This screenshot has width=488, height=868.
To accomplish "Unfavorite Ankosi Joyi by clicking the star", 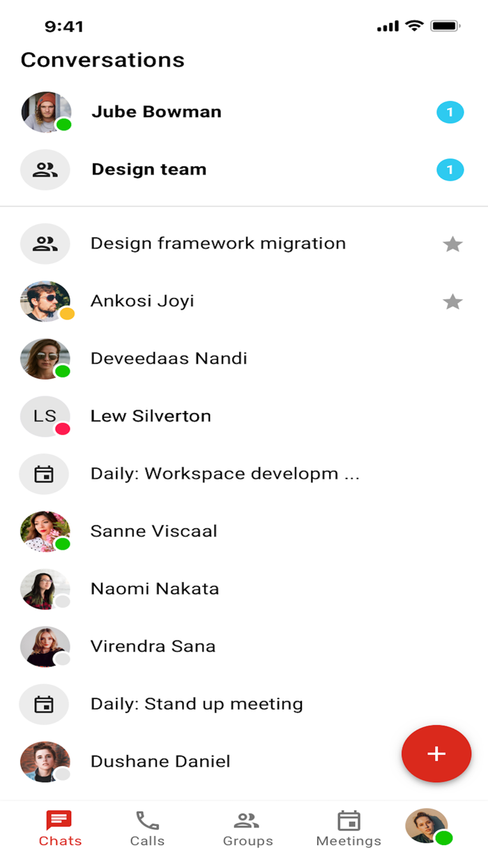I will [x=453, y=301].
